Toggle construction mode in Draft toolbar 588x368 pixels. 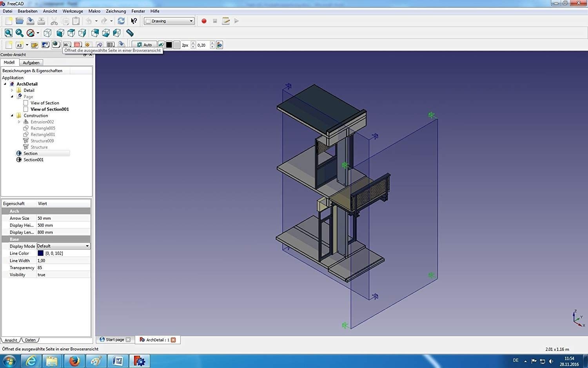click(161, 45)
